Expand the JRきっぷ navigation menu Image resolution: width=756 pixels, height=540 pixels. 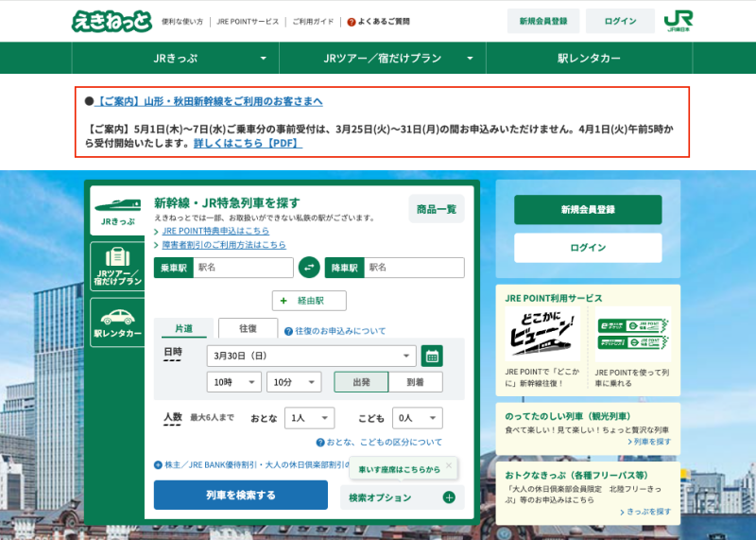(x=176, y=58)
